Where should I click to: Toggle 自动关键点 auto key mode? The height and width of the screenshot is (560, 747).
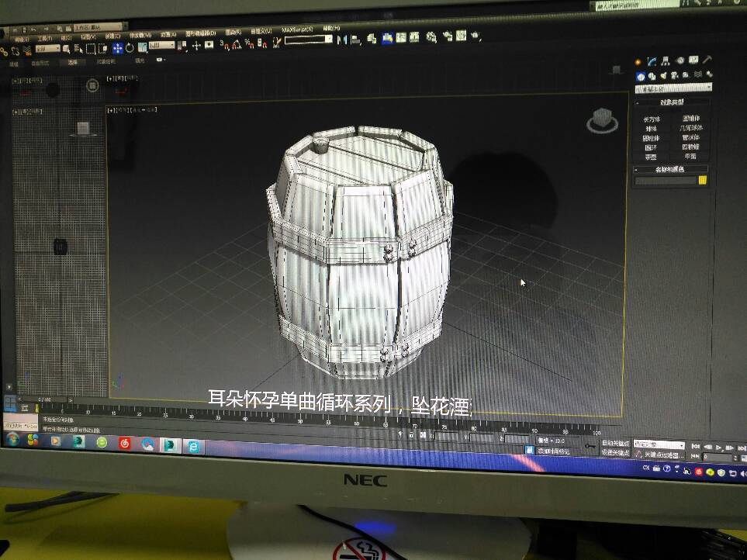click(x=615, y=444)
